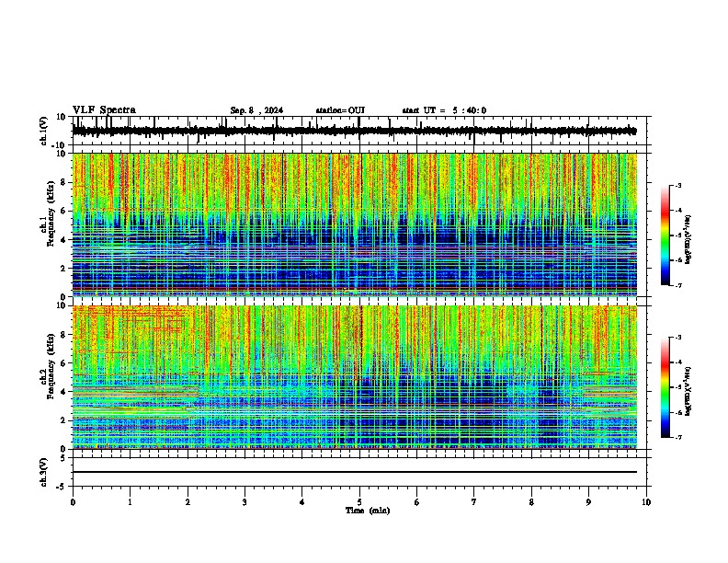Image resolution: width=728 pixels, height=563 pixels.
Task: Click the ch.2 spectrogram plot
Action: [x=355, y=377]
